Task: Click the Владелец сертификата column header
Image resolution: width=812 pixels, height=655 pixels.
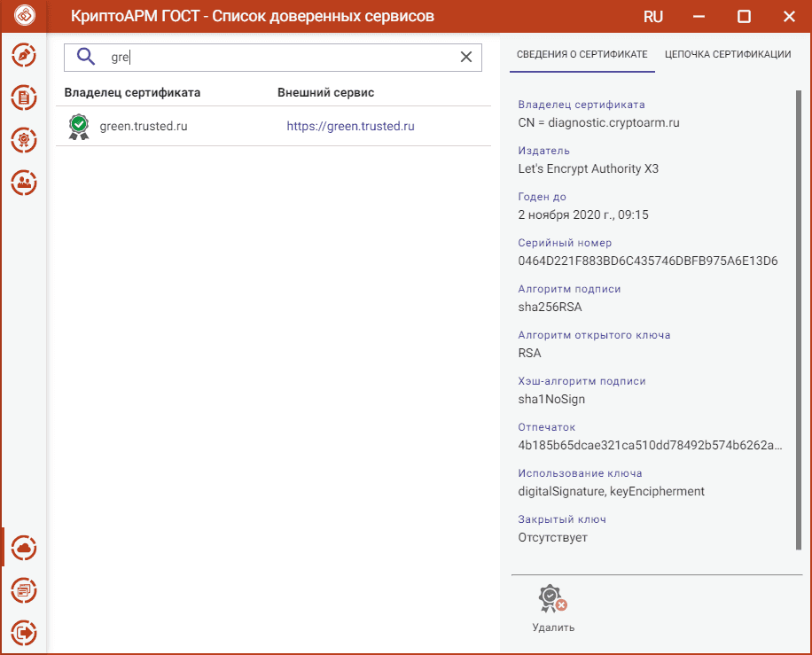Action: pos(132,93)
